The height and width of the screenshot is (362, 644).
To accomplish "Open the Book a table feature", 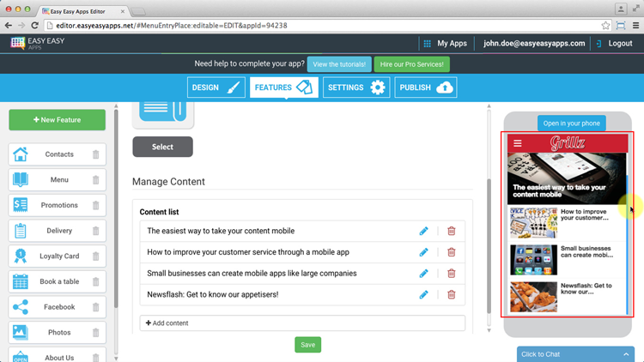I will pyautogui.click(x=57, y=281).
